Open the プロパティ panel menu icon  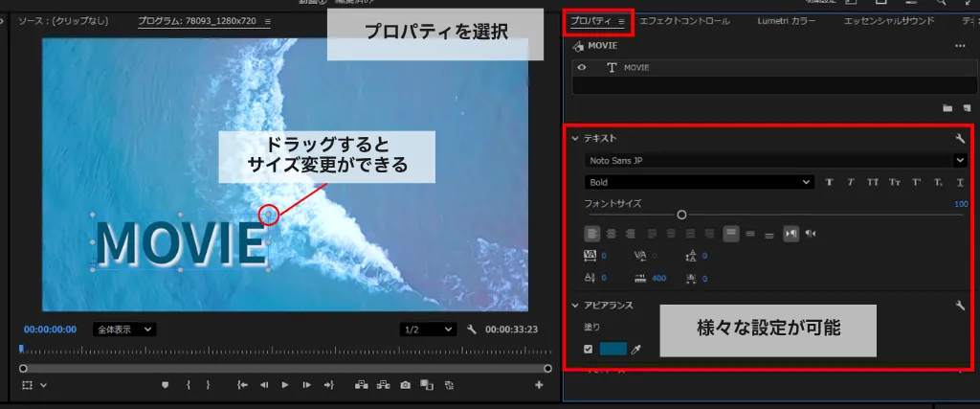622,21
